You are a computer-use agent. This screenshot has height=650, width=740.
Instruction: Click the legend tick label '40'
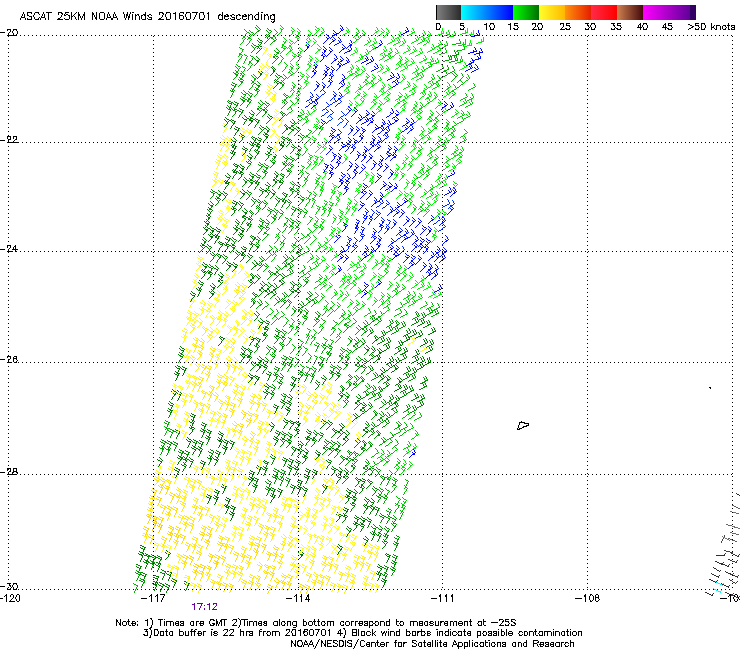click(642, 27)
